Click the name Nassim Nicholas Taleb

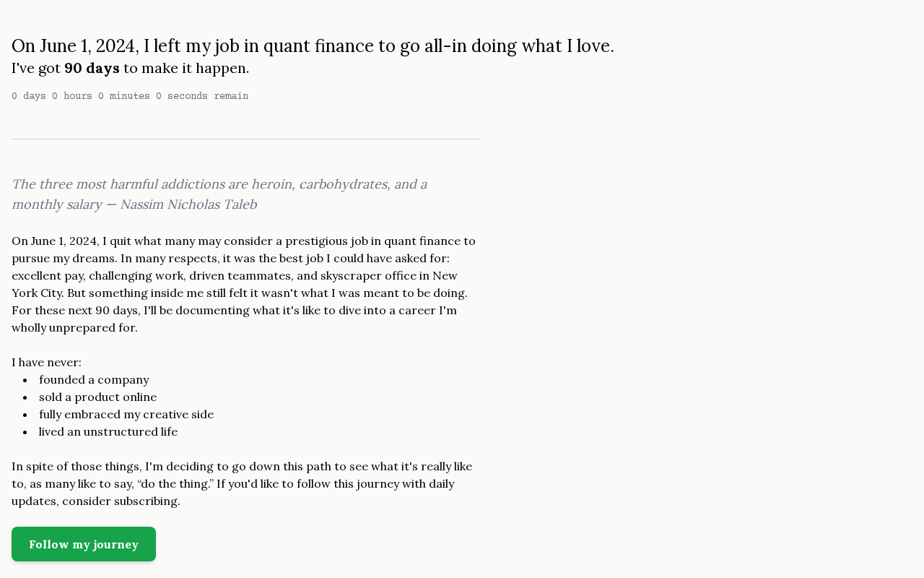[x=188, y=204]
